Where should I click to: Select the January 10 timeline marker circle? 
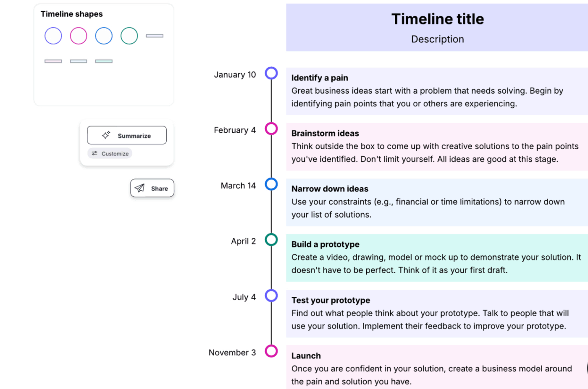tap(271, 73)
